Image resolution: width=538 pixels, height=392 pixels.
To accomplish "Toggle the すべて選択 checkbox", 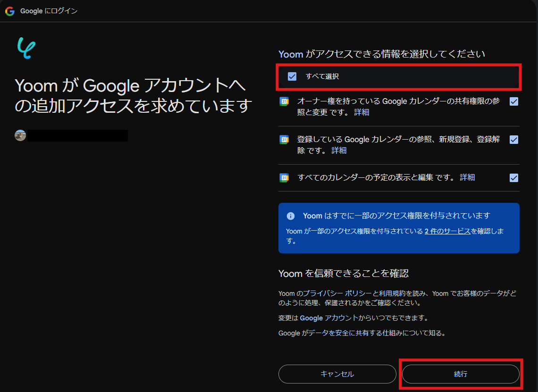I will coord(292,76).
